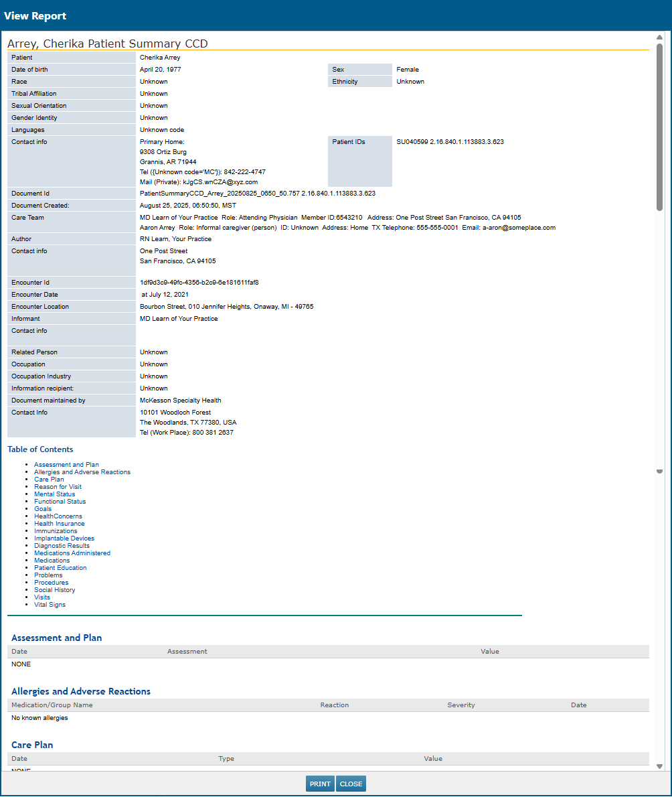Select the Implantable Devices link
This screenshot has height=797, width=672.
tap(64, 538)
